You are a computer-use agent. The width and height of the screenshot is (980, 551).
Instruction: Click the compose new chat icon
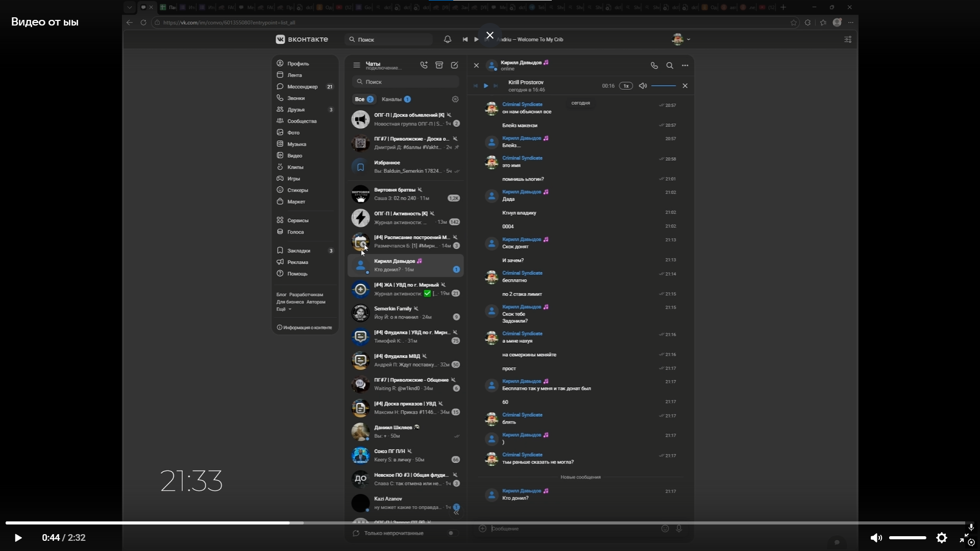454,65
